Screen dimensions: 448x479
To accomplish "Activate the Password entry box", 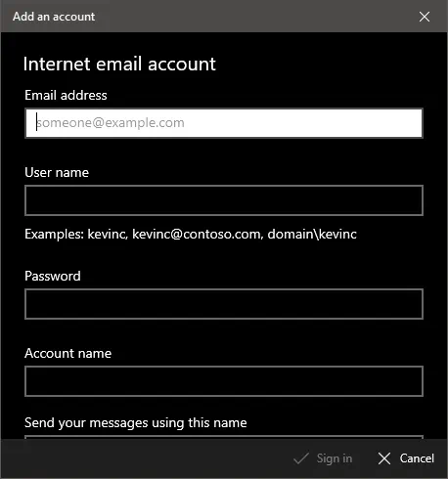I will 224,304.
